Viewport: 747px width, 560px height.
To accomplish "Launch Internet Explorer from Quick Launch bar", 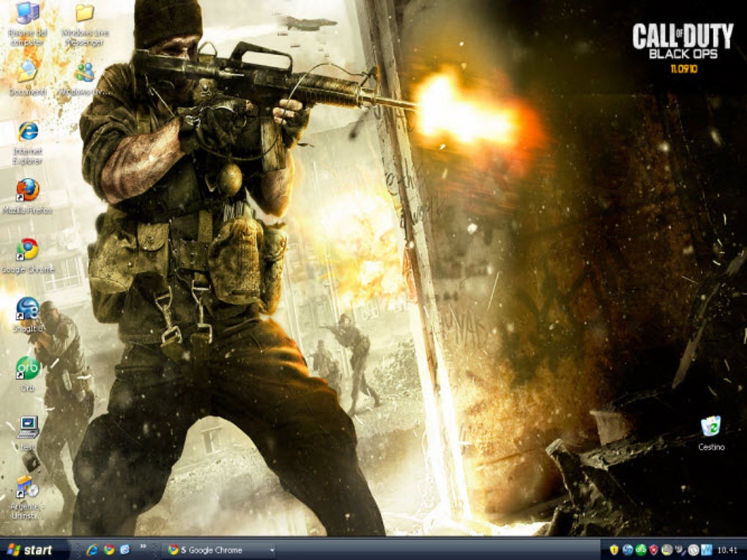I will (x=92, y=550).
